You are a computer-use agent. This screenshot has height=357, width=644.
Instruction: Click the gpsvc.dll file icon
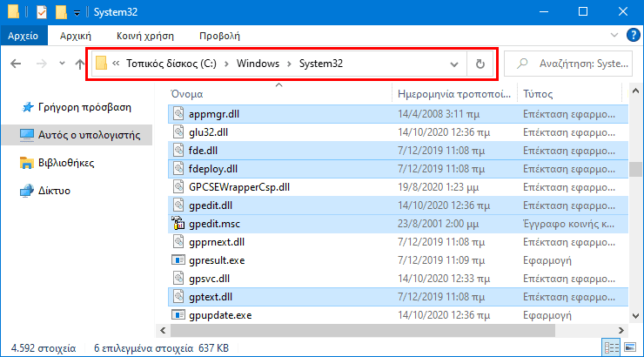coord(178,279)
